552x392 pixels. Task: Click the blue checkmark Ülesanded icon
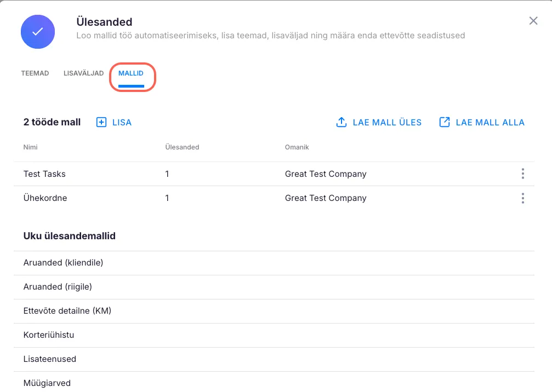tap(38, 32)
